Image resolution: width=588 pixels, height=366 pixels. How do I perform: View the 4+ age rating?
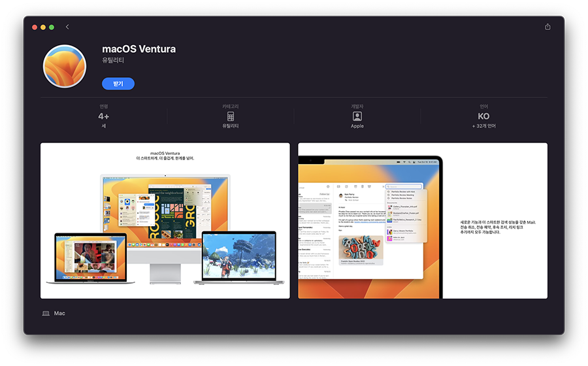point(103,116)
